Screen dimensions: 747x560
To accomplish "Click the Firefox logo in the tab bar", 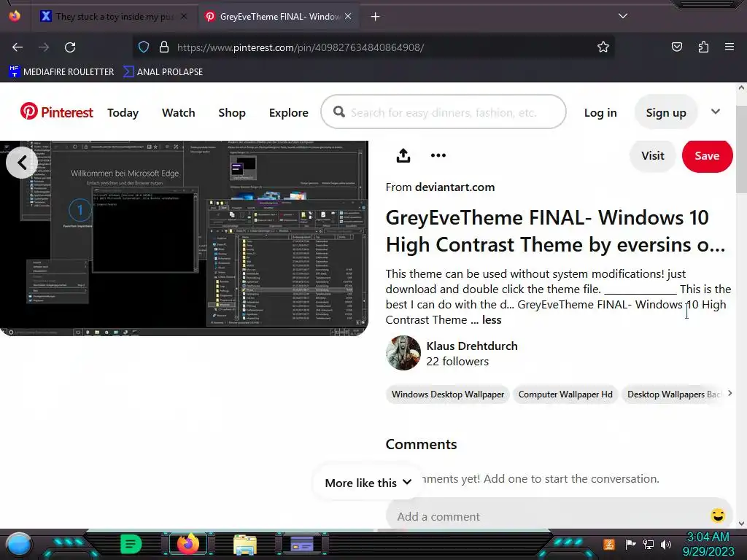I will click(15, 16).
